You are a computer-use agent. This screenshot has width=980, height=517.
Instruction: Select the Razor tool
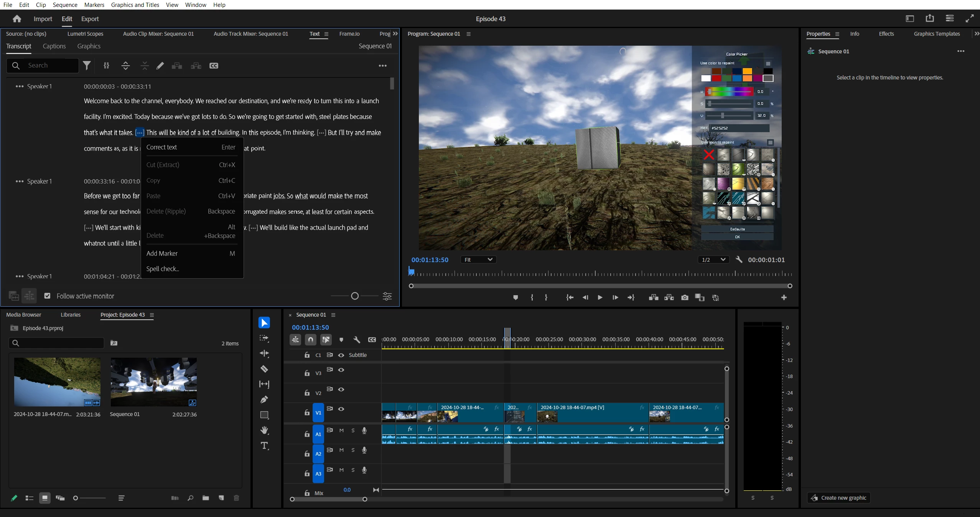click(x=264, y=369)
